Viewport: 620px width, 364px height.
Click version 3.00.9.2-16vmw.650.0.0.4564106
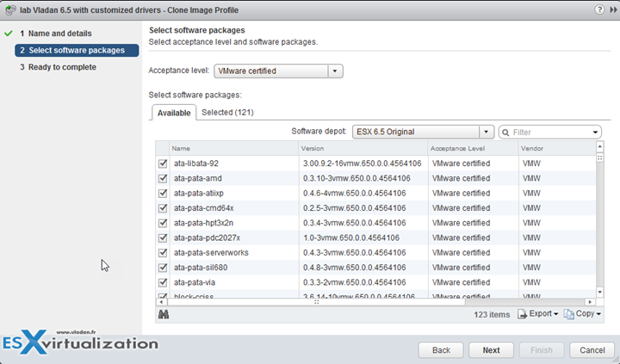click(363, 163)
